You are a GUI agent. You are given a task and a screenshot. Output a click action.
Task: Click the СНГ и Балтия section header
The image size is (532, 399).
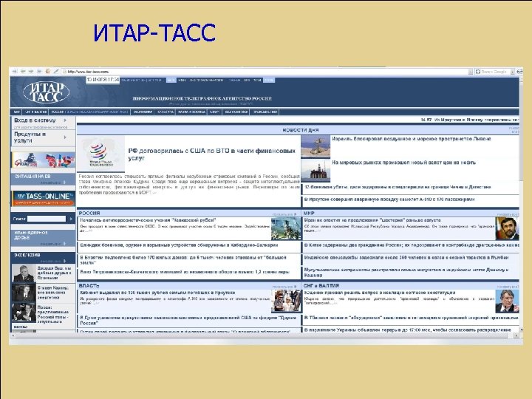321,286
